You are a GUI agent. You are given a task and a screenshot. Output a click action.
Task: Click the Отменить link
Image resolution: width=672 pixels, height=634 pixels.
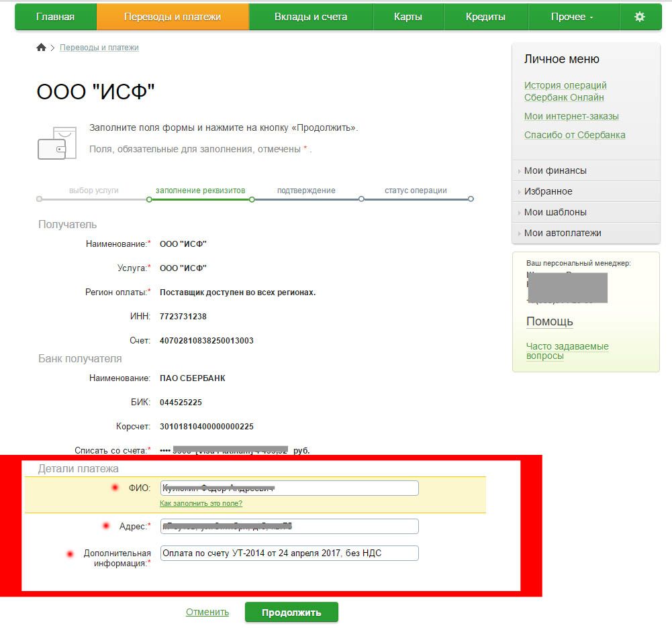pyautogui.click(x=207, y=612)
